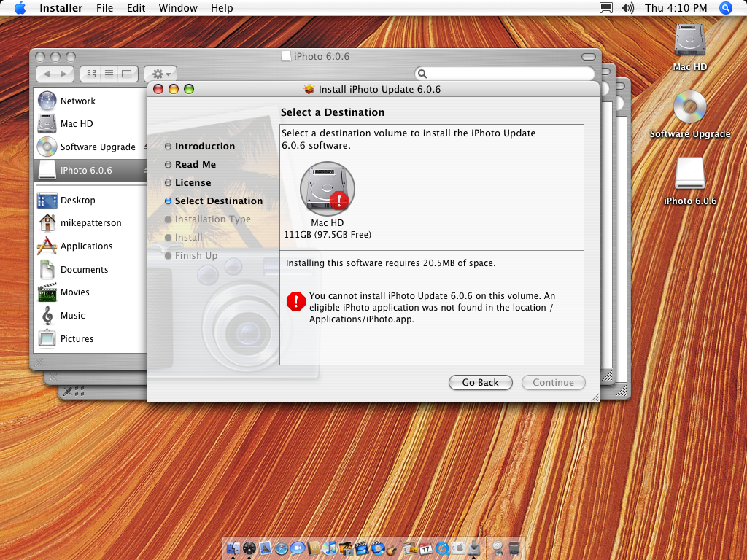This screenshot has width=747, height=560.
Task: Open System Preferences from the Dock
Action: pos(458,548)
